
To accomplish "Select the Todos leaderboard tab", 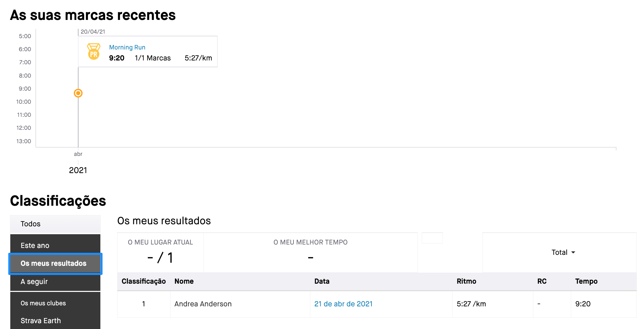I will point(55,224).
